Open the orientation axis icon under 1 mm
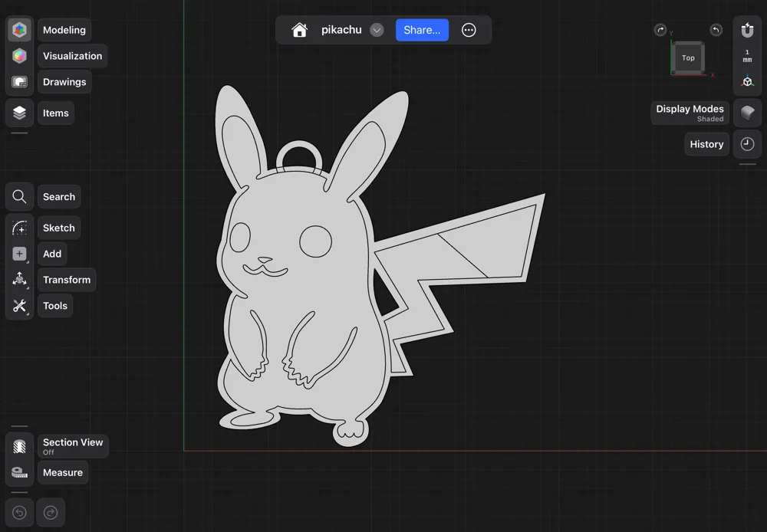Viewport: 767px width, 532px height. [x=747, y=80]
